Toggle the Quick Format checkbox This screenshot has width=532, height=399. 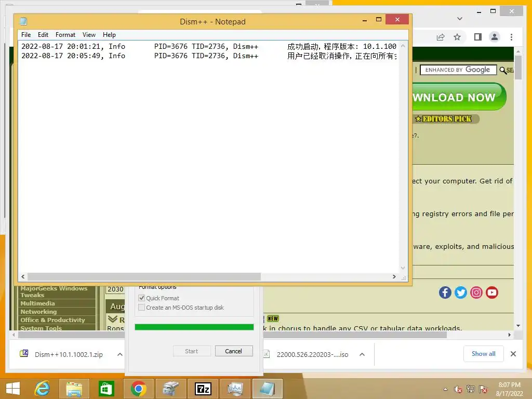point(142,298)
